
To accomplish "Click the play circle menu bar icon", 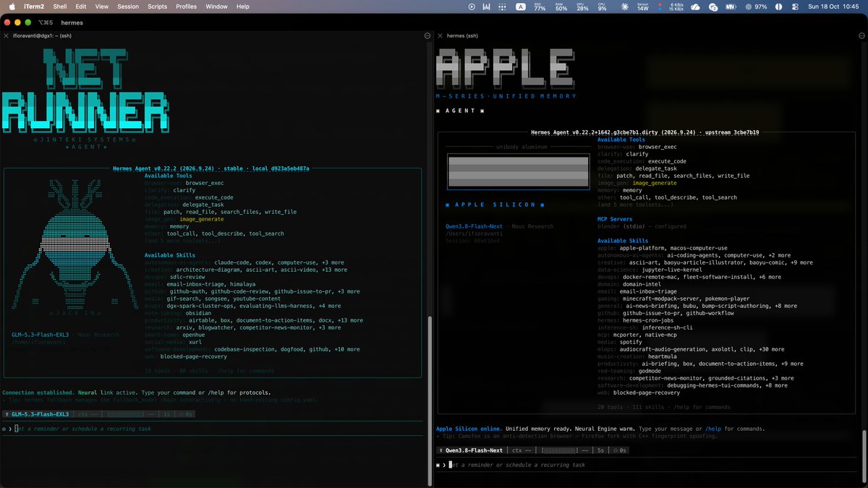I will coord(472,7).
